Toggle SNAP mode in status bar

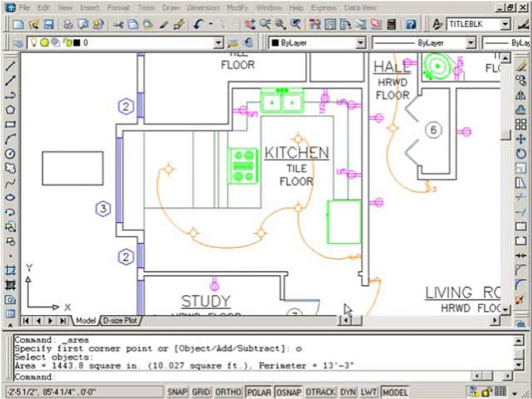(176, 392)
